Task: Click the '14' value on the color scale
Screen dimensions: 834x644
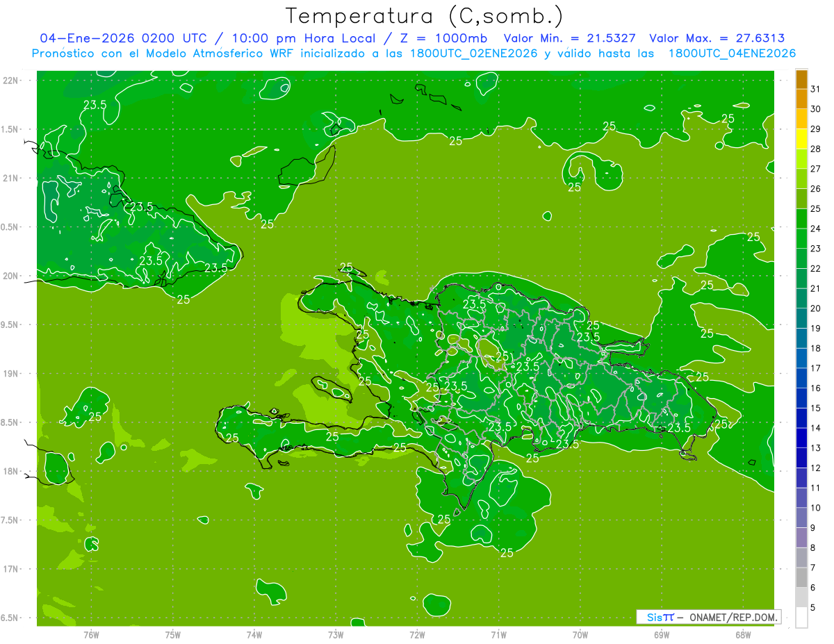Action: pos(816,428)
